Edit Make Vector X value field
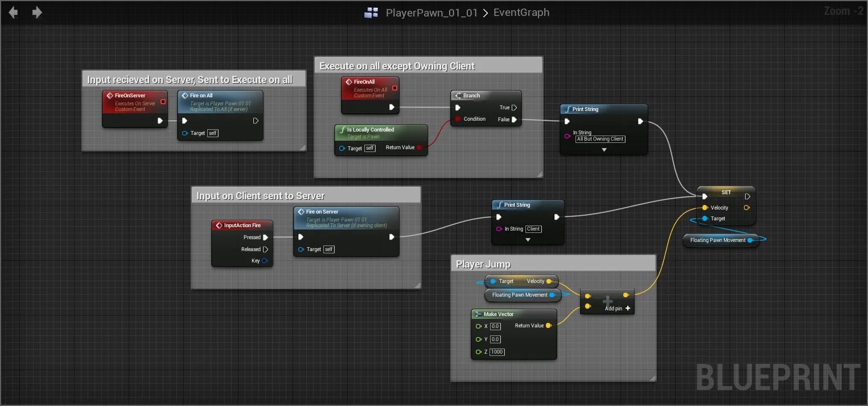Viewport: 868px width, 406px height. [495, 326]
